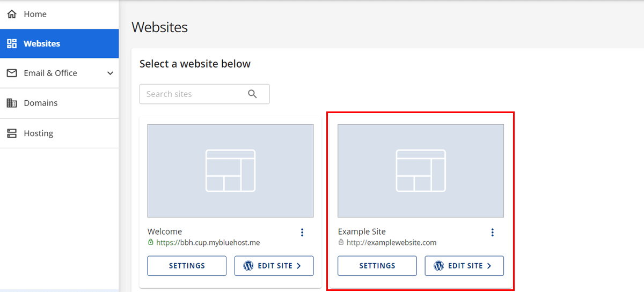The width and height of the screenshot is (644, 292).
Task: Open Settings for Welcome site
Action: tap(187, 266)
